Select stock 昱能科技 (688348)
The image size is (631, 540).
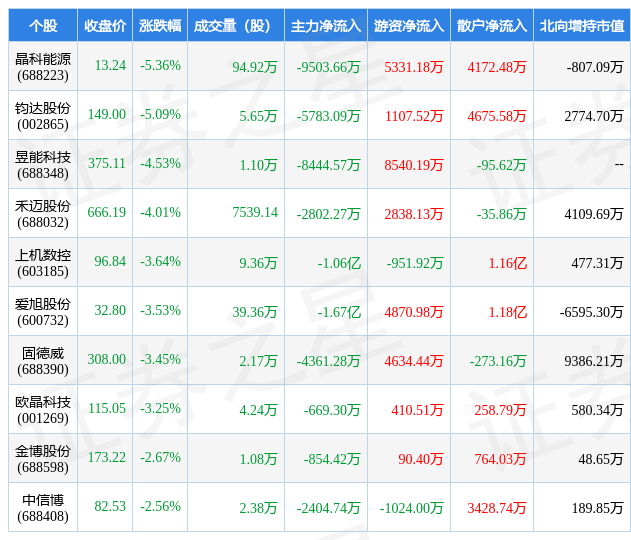point(43,165)
